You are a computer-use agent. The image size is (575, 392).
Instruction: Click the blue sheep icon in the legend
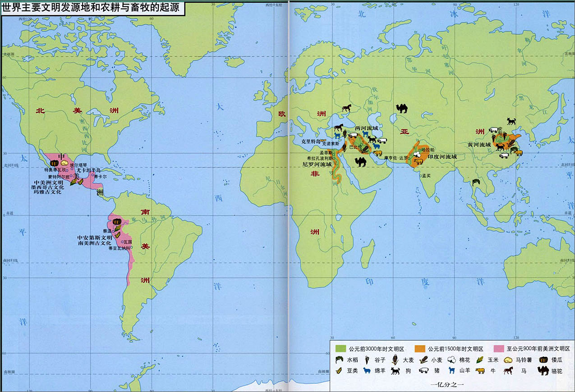click(x=367, y=370)
